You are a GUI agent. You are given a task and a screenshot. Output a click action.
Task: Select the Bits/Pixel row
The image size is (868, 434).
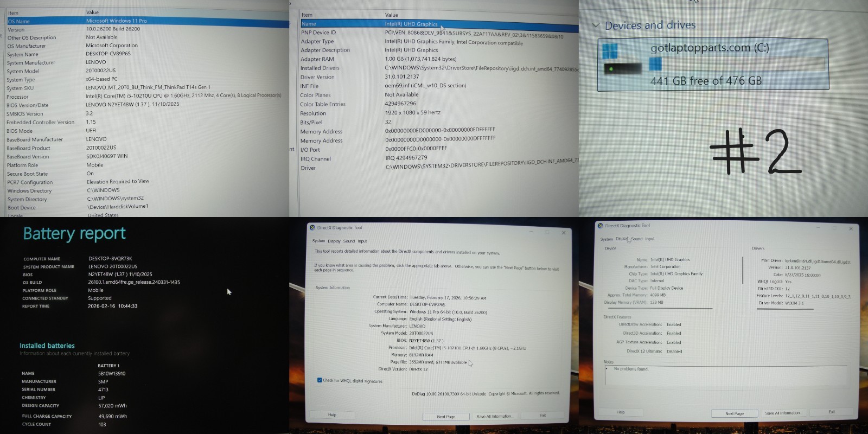tap(439, 122)
